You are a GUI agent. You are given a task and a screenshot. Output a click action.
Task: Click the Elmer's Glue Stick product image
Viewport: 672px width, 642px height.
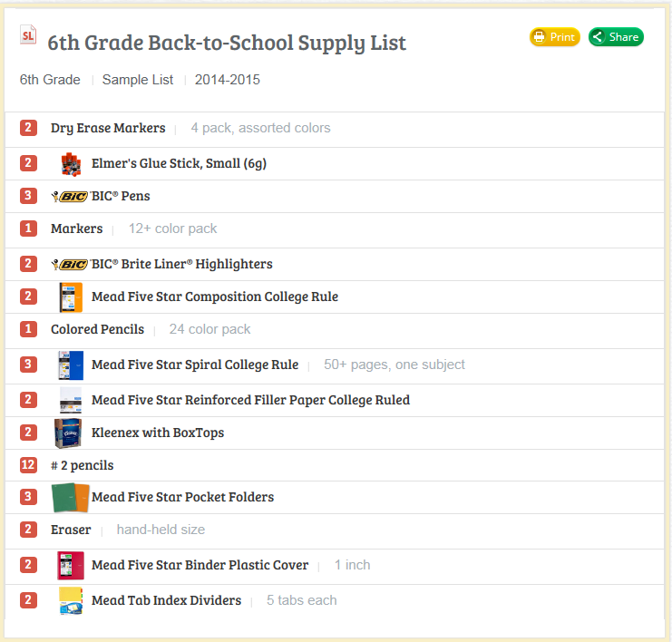click(x=71, y=164)
